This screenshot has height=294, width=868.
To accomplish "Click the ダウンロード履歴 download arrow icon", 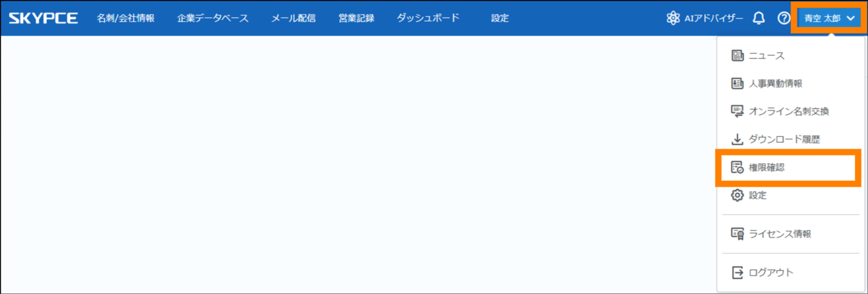I will (x=737, y=140).
